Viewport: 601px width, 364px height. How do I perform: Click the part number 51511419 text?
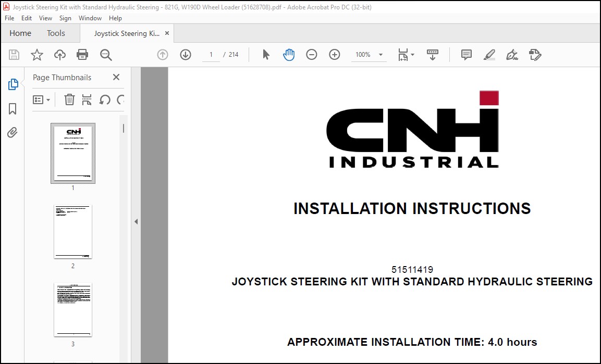[412, 270]
